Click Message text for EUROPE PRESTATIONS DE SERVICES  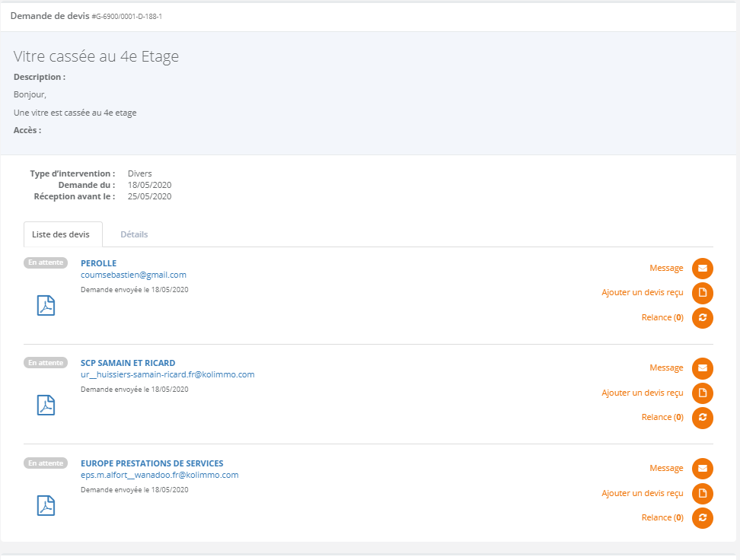click(666, 468)
